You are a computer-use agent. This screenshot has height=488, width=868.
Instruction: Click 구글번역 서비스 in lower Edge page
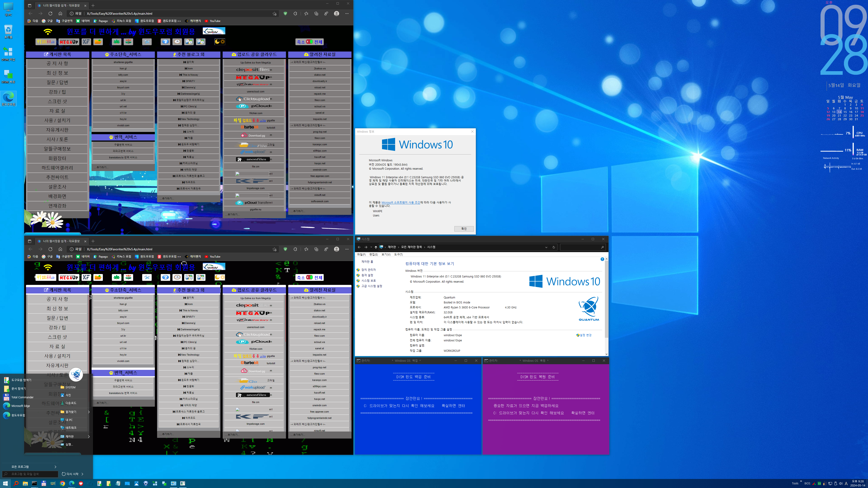123,380
